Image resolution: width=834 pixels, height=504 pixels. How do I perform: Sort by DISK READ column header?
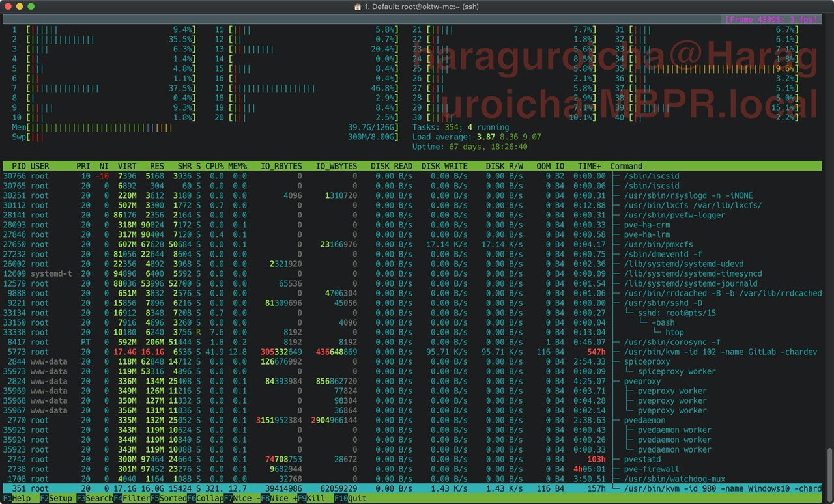391,166
